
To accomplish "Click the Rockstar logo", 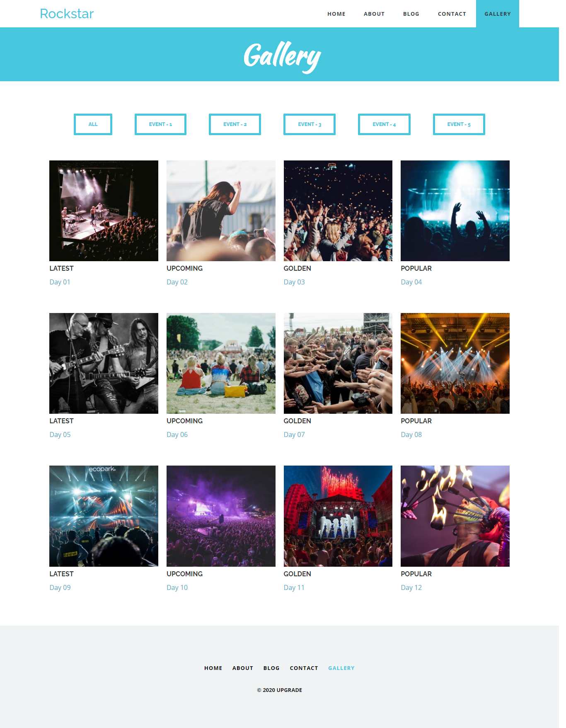I will pyautogui.click(x=67, y=14).
